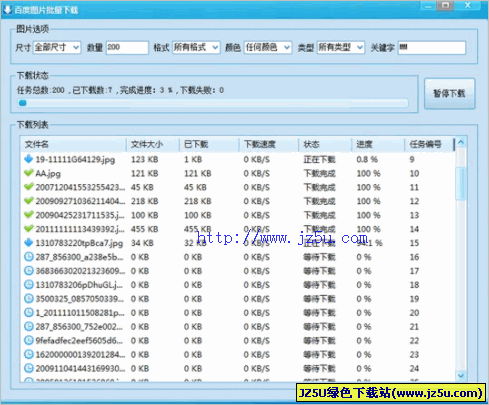
Task: Click the 暂停下载 pause download button
Action: click(449, 94)
